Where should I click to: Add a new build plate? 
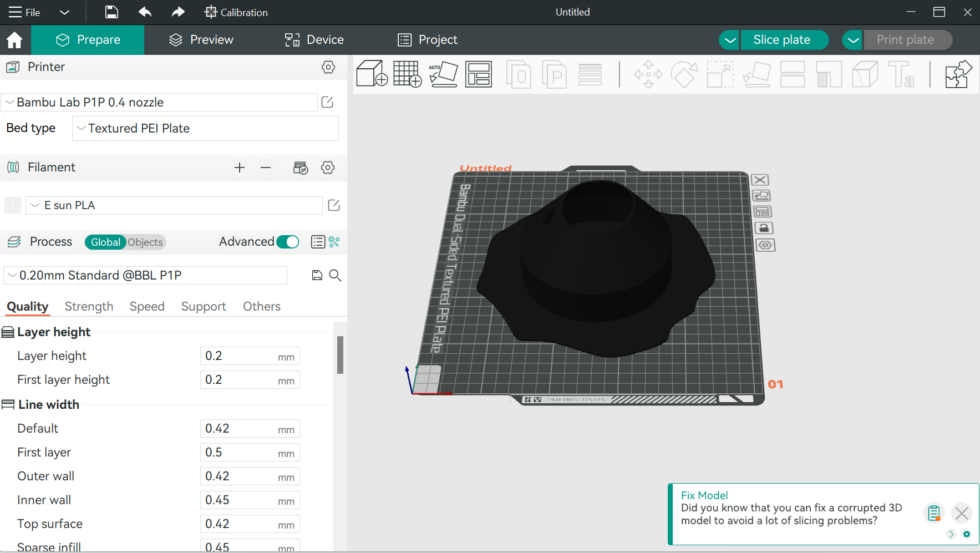point(407,74)
